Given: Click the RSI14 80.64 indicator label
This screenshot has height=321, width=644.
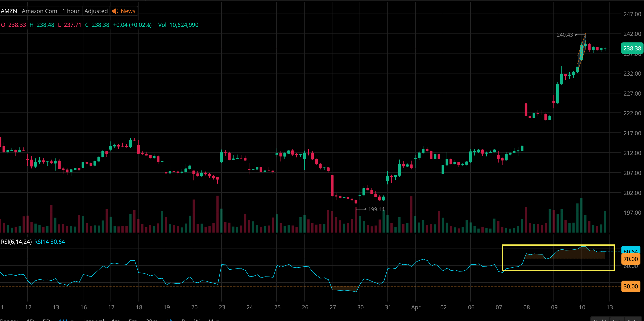Looking at the screenshot, I should pyautogui.click(x=49, y=242).
